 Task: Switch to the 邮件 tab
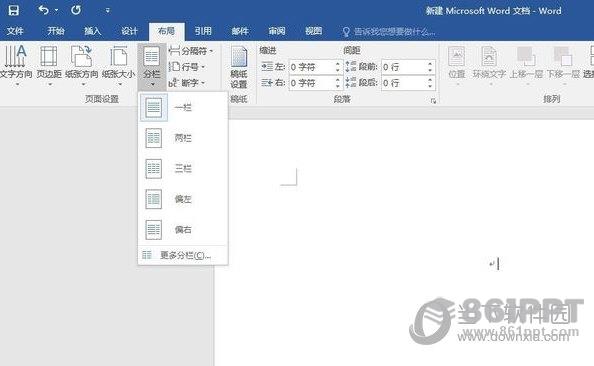(x=240, y=31)
